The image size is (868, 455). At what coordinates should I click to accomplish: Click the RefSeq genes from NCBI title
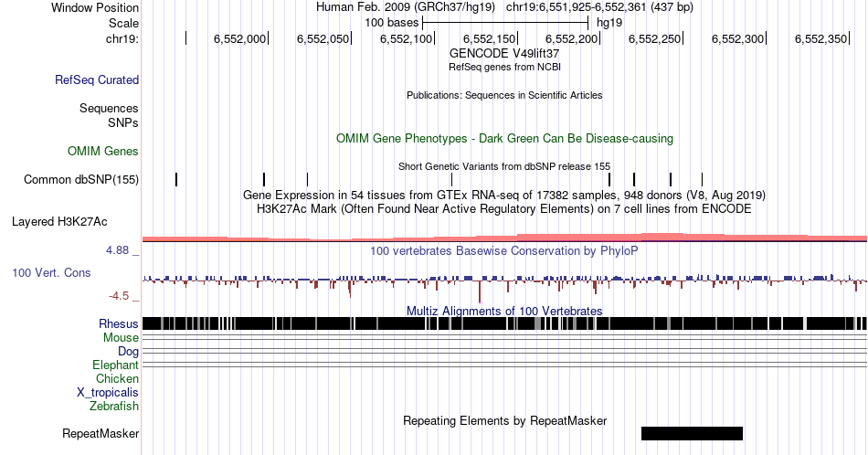pos(504,67)
